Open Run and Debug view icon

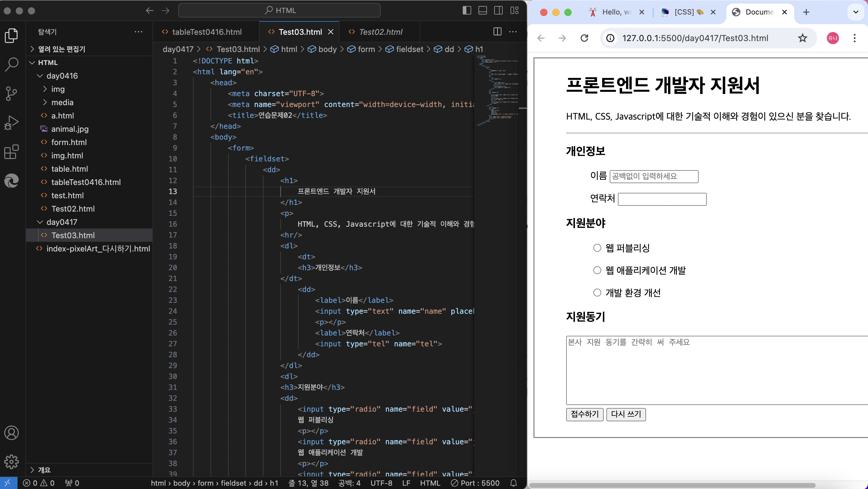[x=11, y=123]
